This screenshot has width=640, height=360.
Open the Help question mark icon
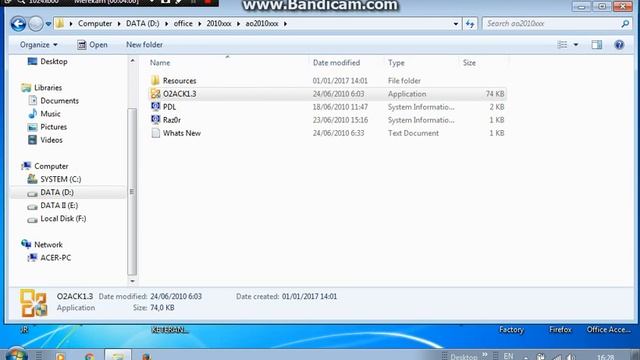[x=619, y=44]
